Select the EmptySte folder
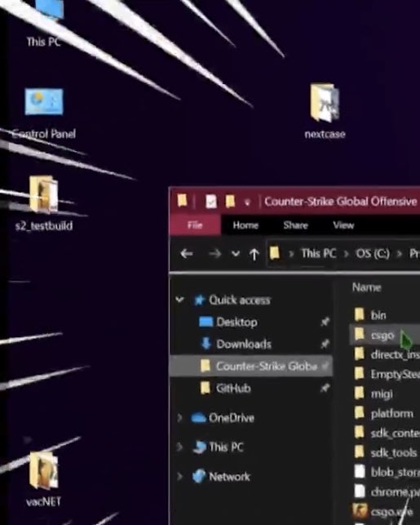 pos(387,374)
